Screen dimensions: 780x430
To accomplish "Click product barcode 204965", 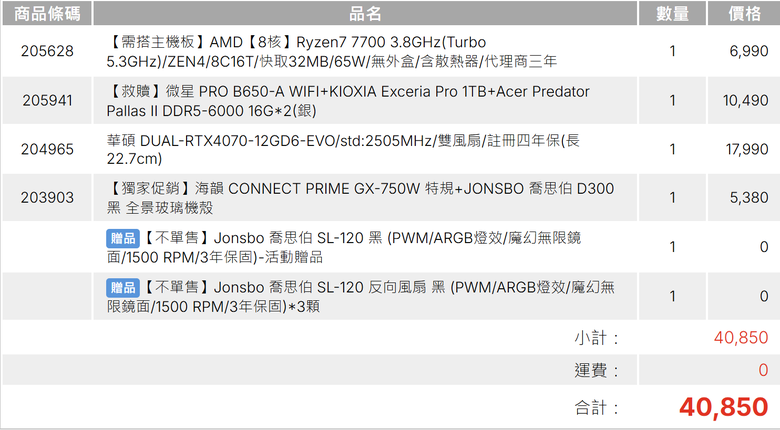I will 47,149.
